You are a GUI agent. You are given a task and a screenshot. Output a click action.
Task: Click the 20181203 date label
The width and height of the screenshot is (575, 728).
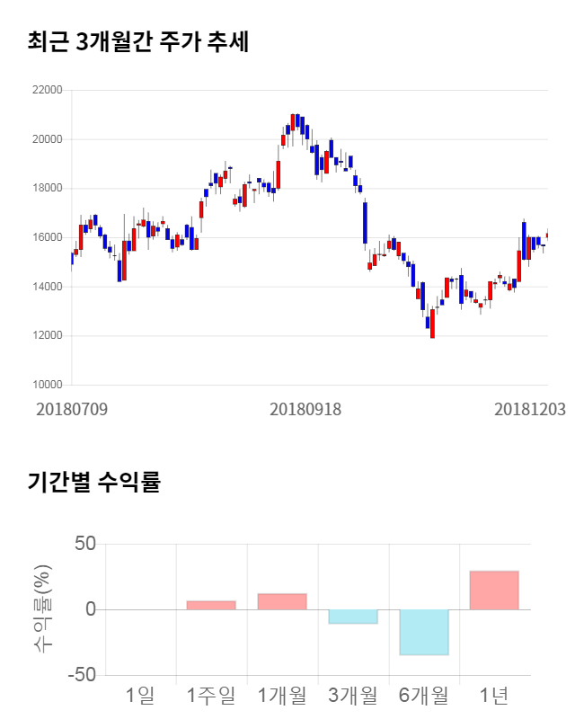tap(530, 409)
